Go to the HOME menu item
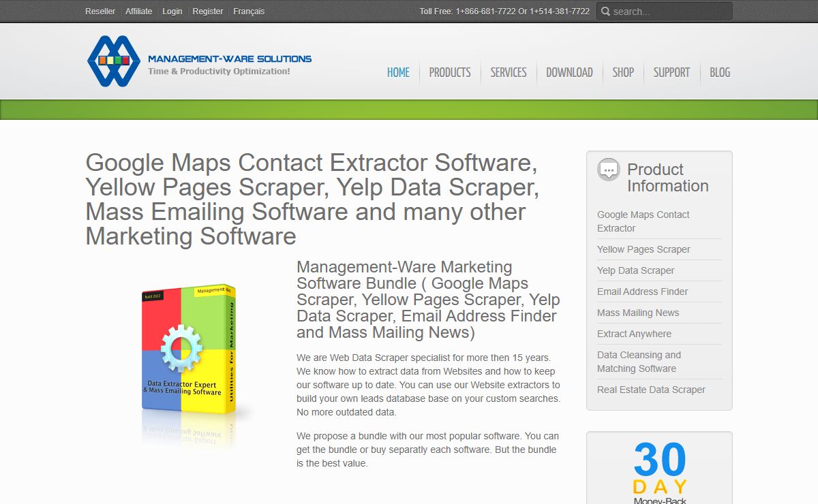Screen dimensions: 818x504 click(398, 72)
